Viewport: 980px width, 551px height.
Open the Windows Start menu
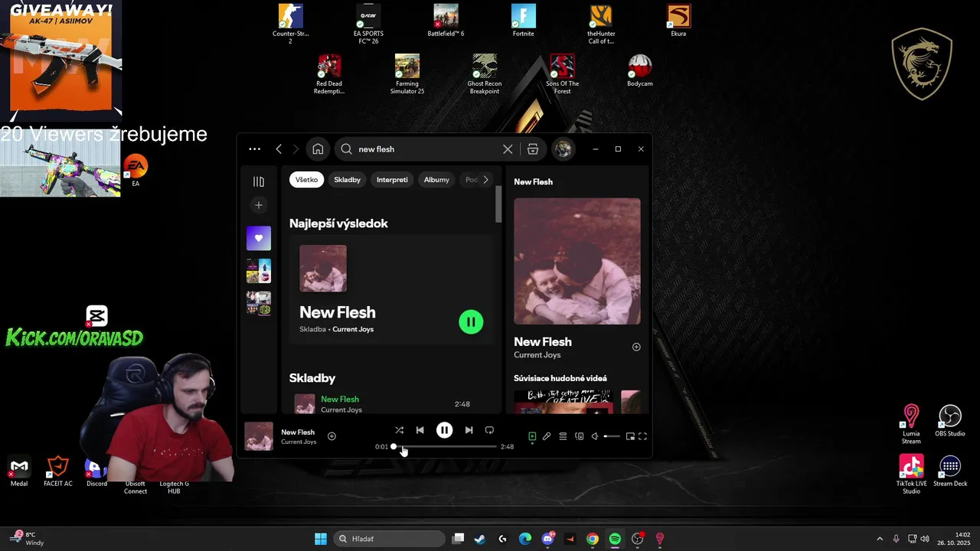321,539
